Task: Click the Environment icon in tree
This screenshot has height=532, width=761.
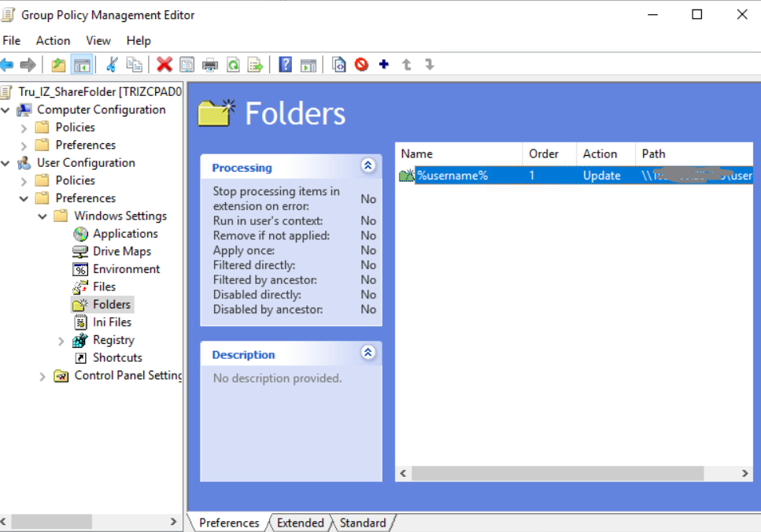Action: (80, 269)
